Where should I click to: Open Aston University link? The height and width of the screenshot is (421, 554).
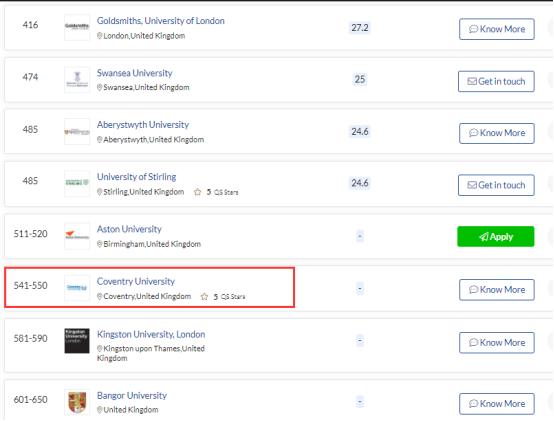(129, 229)
